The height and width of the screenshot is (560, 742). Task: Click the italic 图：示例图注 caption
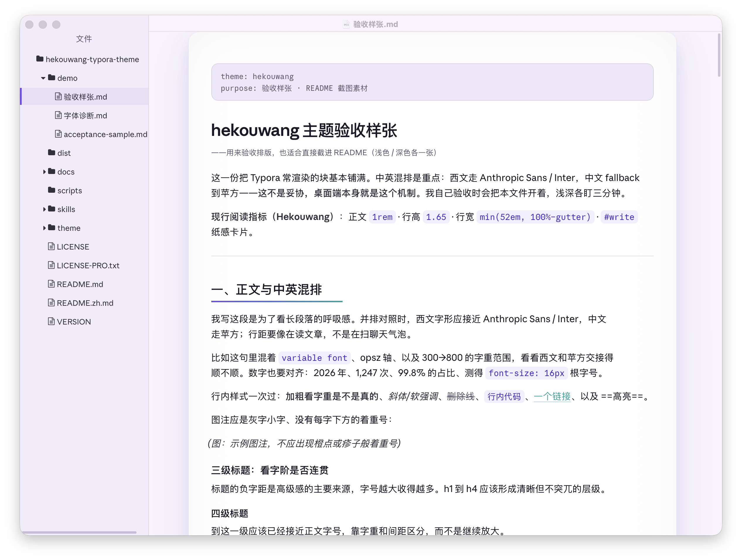pyautogui.click(x=304, y=443)
